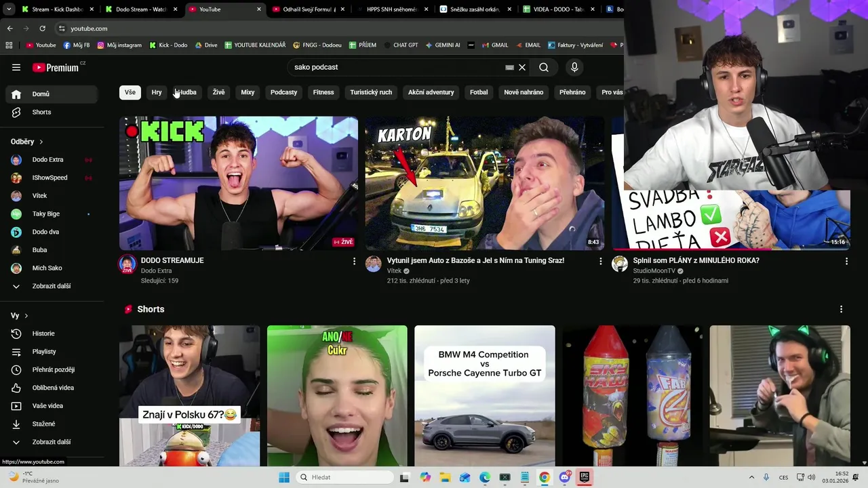Open the tab search dropdown arrow in Chrome
Viewport: 868px width, 488px height.
(x=8, y=9)
